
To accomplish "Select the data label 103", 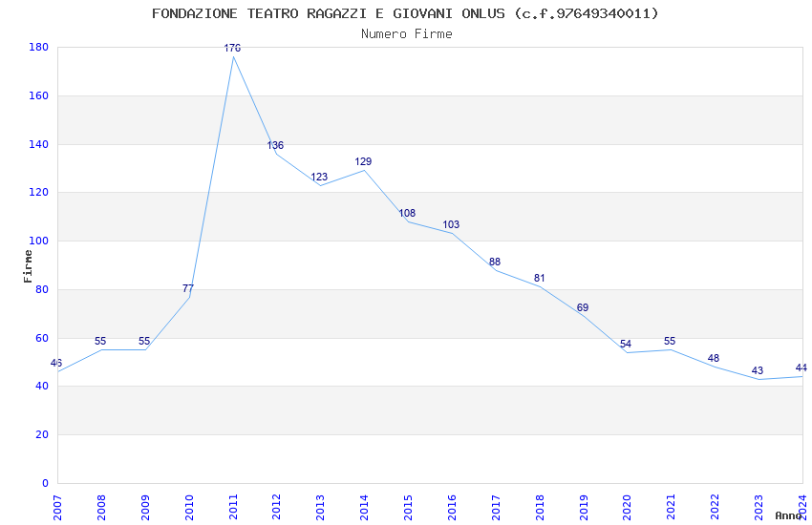I will point(451,224).
